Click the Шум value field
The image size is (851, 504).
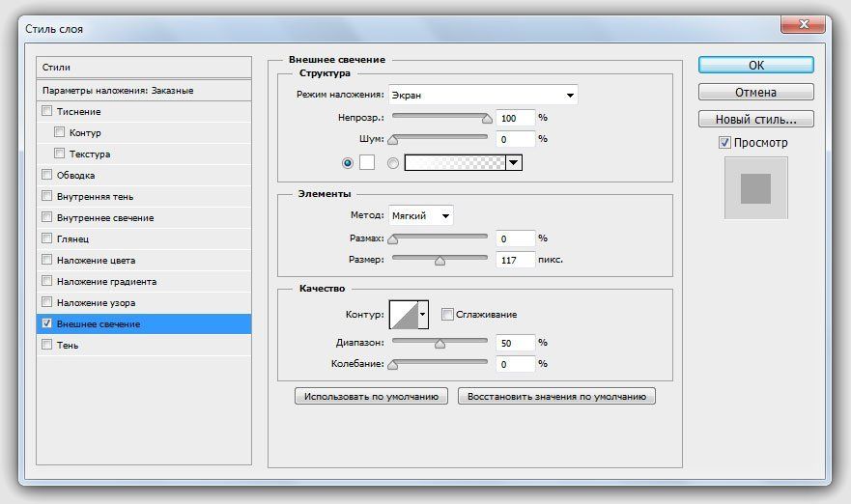(516, 139)
